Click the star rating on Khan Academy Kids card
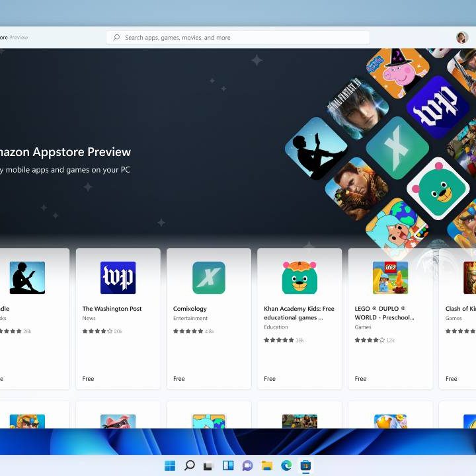 click(279, 340)
